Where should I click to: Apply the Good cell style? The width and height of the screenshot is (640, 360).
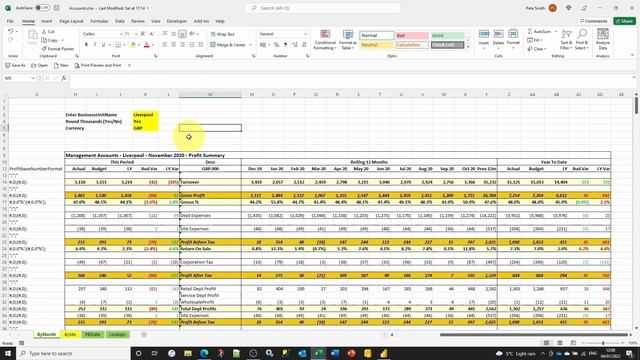[447, 36]
